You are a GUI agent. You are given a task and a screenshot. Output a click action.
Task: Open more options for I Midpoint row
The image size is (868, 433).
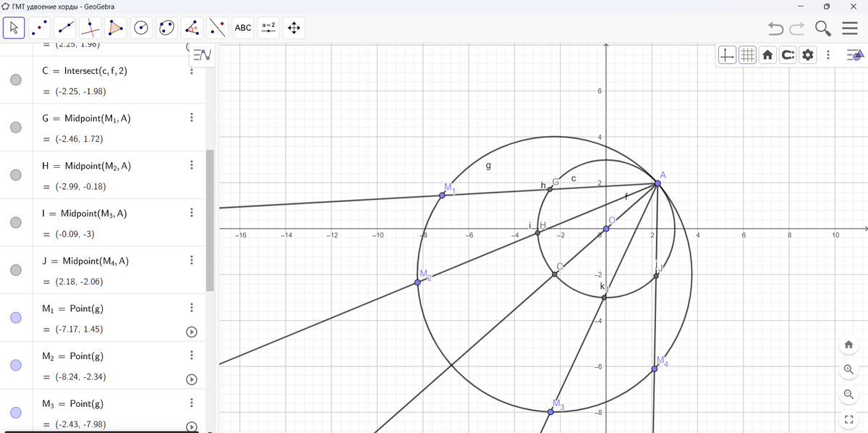coord(192,213)
